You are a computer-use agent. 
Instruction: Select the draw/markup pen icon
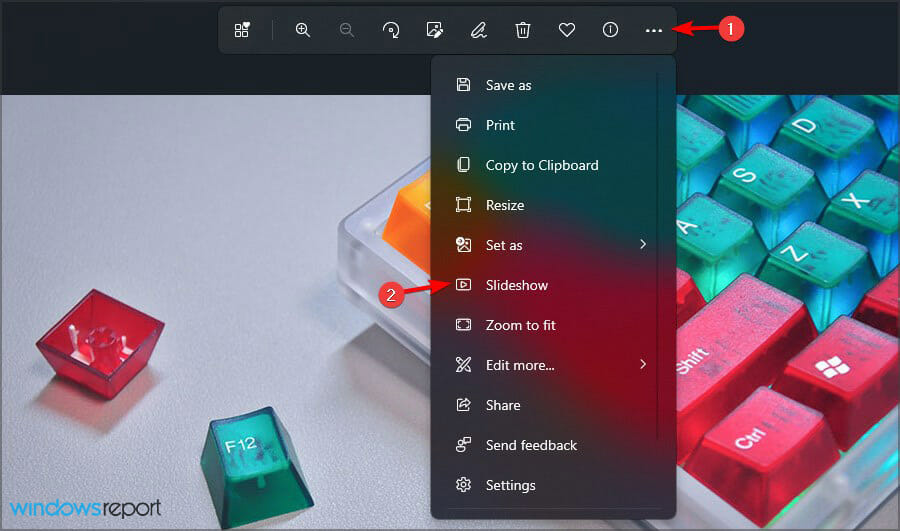click(x=479, y=30)
